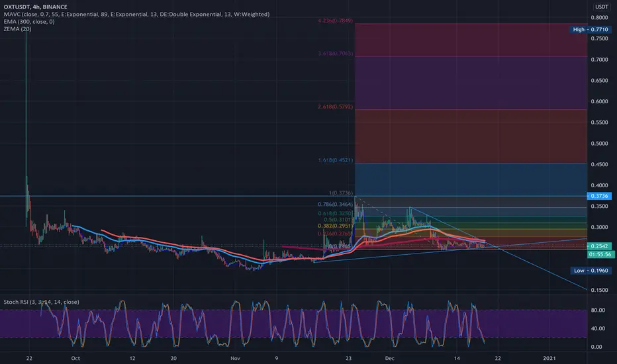The width and height of the screenshot is (617, 364).
Task: Select the ZEMA (20) indicator legend
Action: coord(17,29)
